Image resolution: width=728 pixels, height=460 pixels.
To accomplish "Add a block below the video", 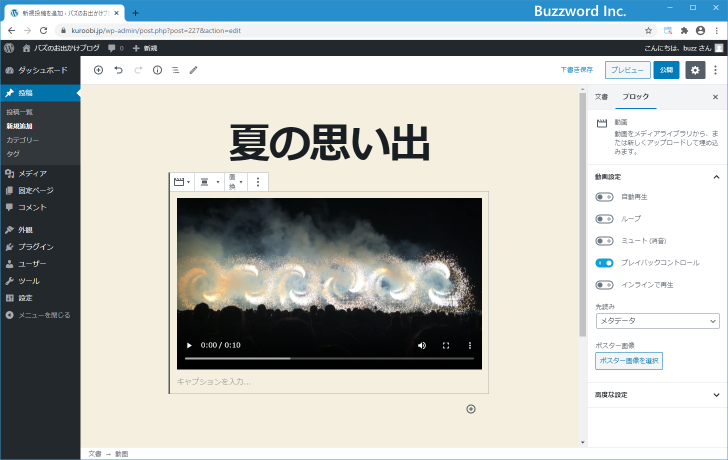I will (x=471, y=409).
